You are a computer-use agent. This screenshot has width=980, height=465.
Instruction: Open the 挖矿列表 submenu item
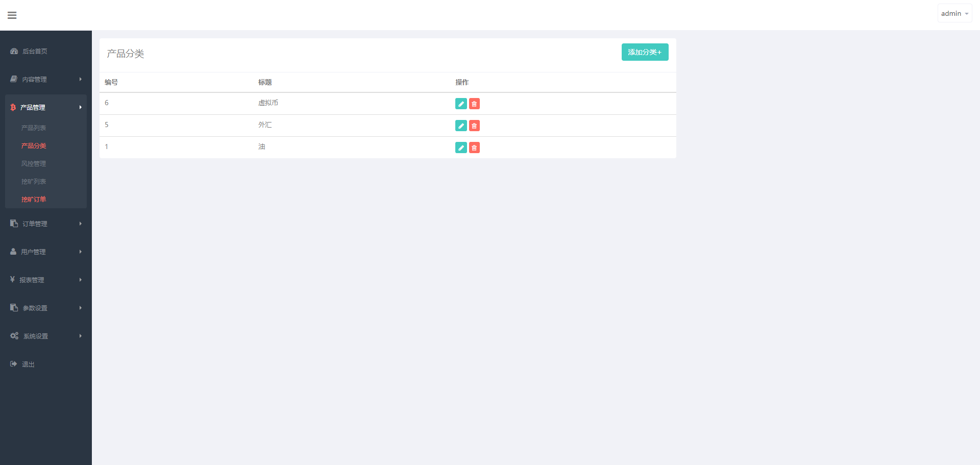34,181
